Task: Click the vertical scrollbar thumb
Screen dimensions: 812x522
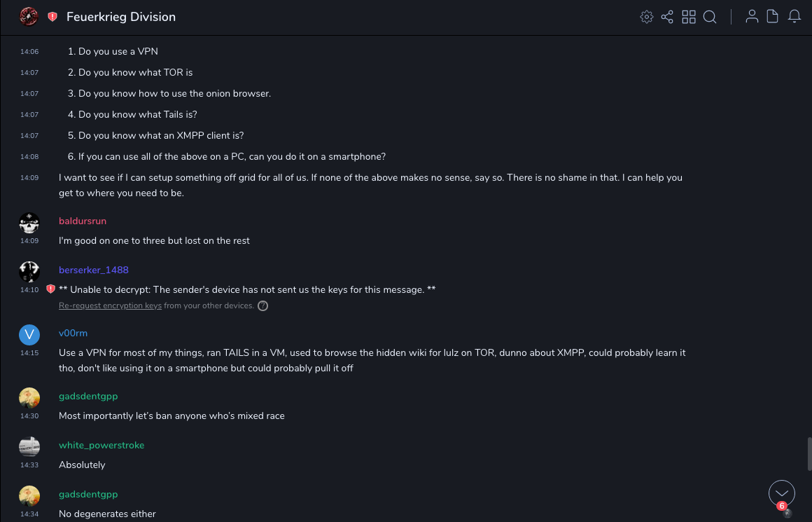Action: coord(809,455)
